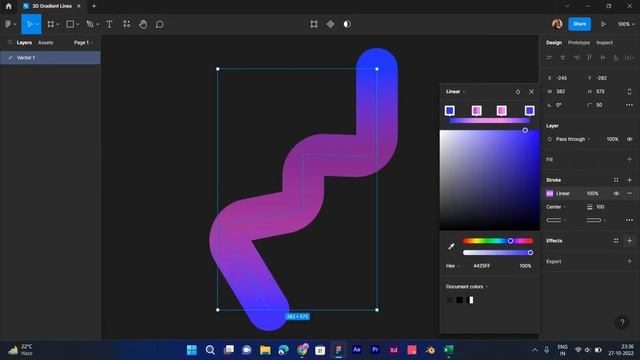Open the Pass through blend mode dropdown

pyautogui.click(x=573, y=139)
